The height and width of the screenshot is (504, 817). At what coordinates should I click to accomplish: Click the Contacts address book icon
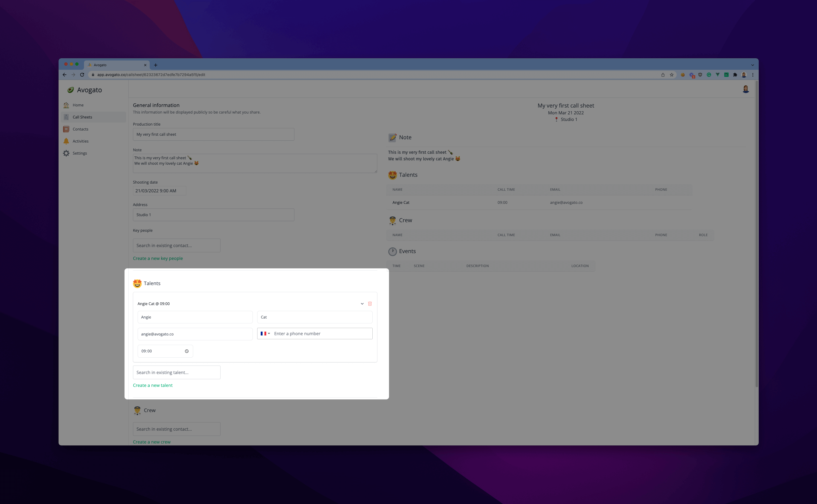click(x=66, y=129)
